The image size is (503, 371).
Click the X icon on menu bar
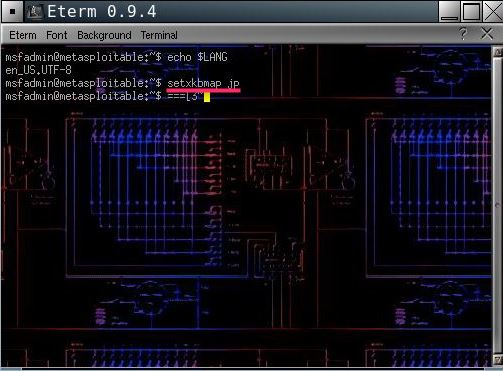tap(487, 34)
